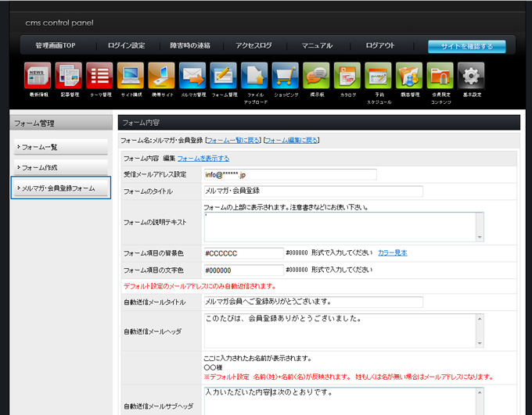Click the サイトを確認する button
Image resolution: width=532 pixels, height=415 pixels.
tap(466, 46)
